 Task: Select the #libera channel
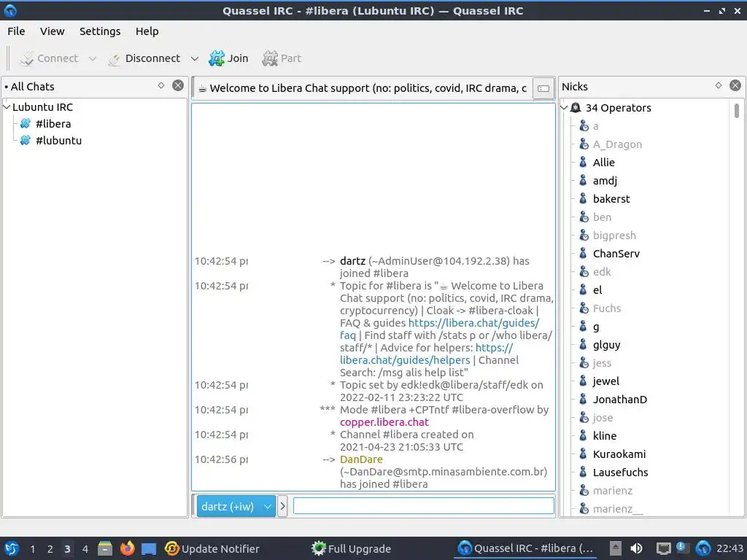53,124
